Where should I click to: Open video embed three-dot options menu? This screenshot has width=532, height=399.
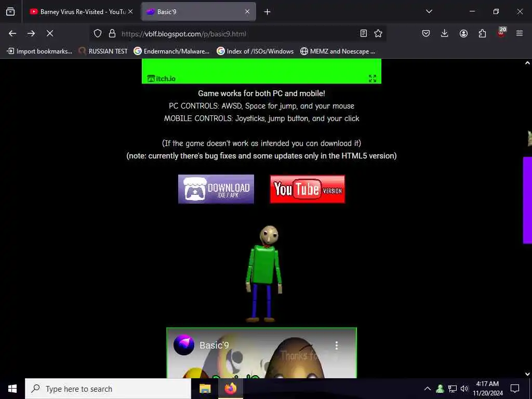click(x=337, y=345)
